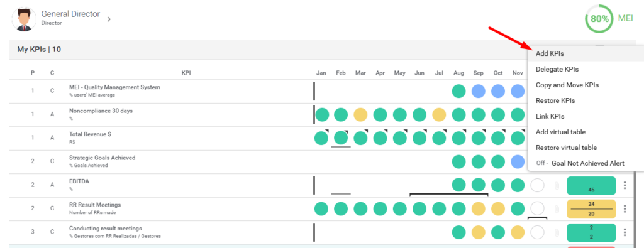Viewport: 644px width, 248px height.
Task: Open the Conducting result meetings KPI name
Action: click(106, 229)
